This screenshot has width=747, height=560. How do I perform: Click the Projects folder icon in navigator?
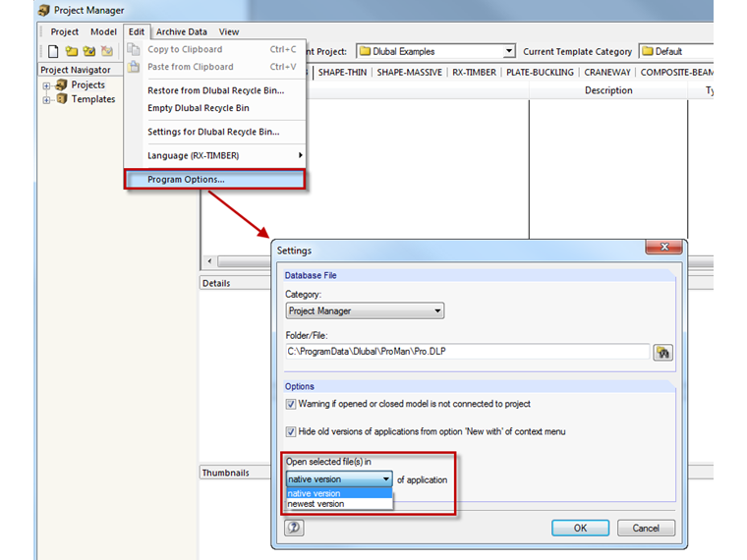[x=61, y=84]
